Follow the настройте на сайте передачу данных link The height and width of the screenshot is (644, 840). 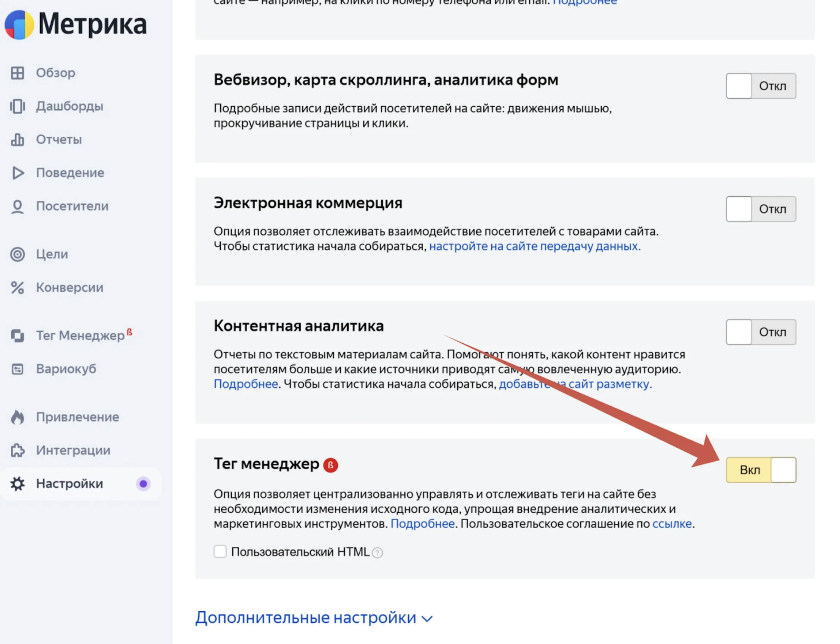tap(534, 246)
